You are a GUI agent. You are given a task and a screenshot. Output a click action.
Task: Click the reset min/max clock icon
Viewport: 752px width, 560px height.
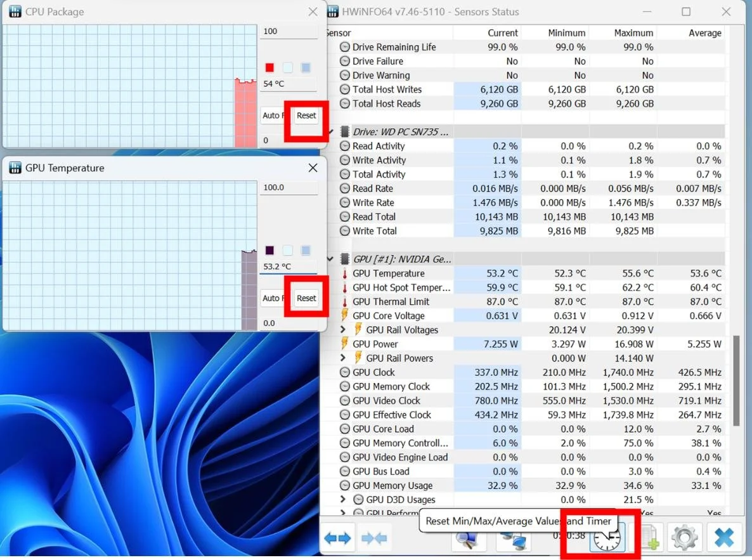coord(607,538)
